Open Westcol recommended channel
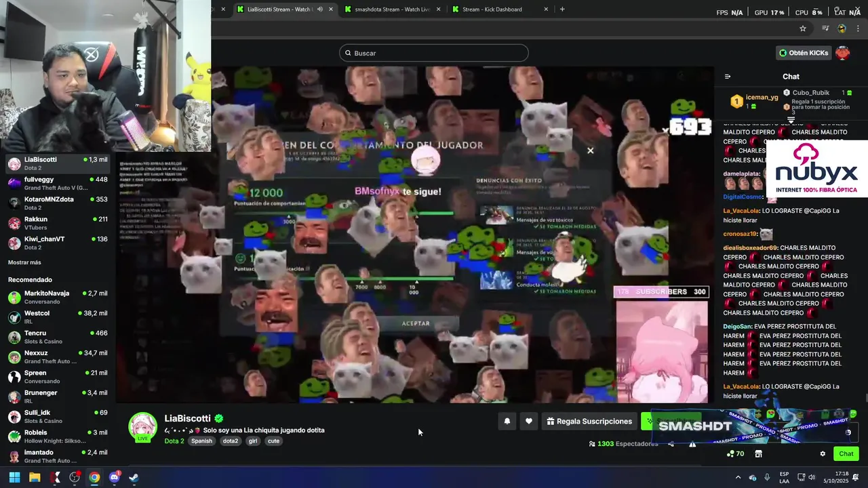868x488 pixels. 58,317
